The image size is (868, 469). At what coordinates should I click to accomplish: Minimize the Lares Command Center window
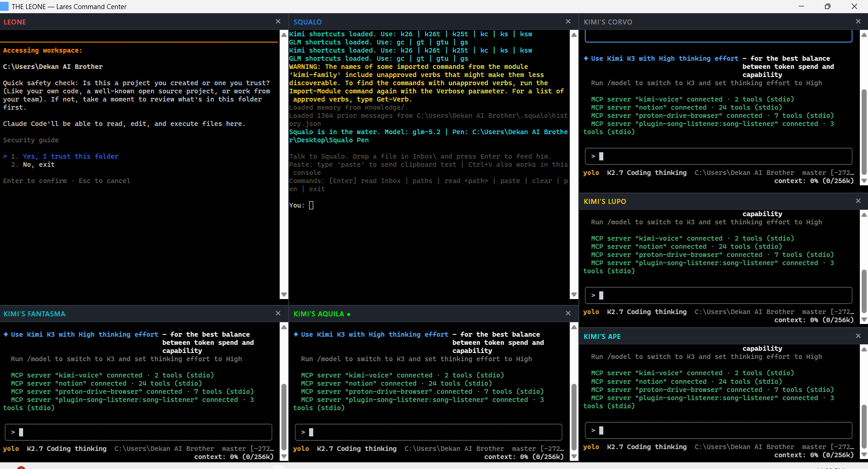pyautogui.click(x=801, y=6)
